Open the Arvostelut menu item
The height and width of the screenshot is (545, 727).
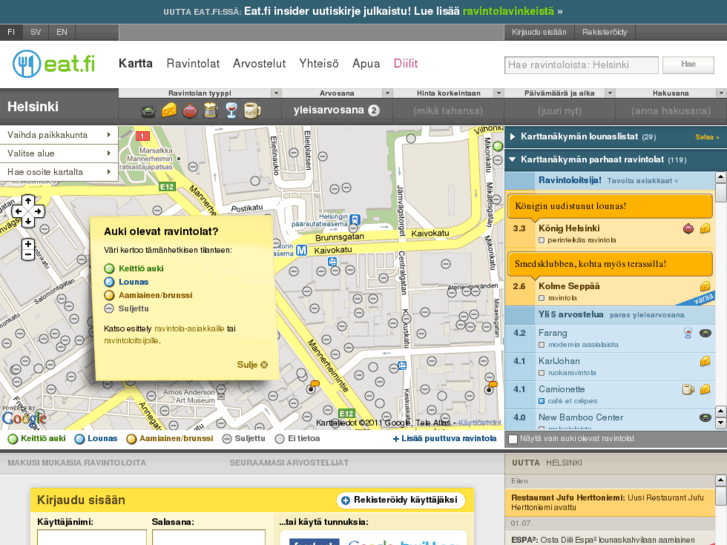point(259,64)
